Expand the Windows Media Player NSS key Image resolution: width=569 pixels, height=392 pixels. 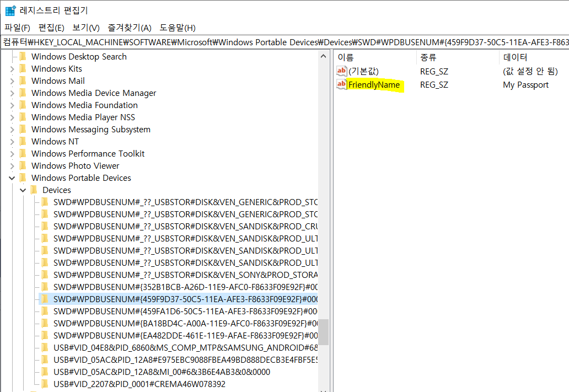point(12,117)
